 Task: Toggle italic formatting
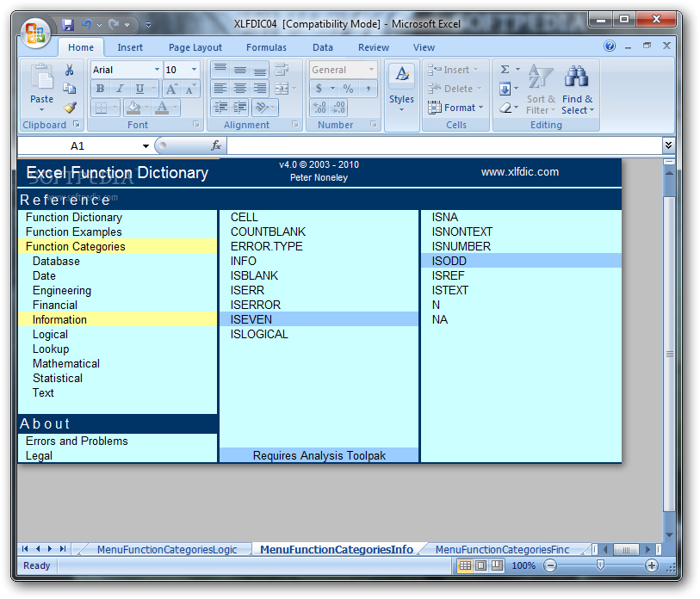[120, 89]
